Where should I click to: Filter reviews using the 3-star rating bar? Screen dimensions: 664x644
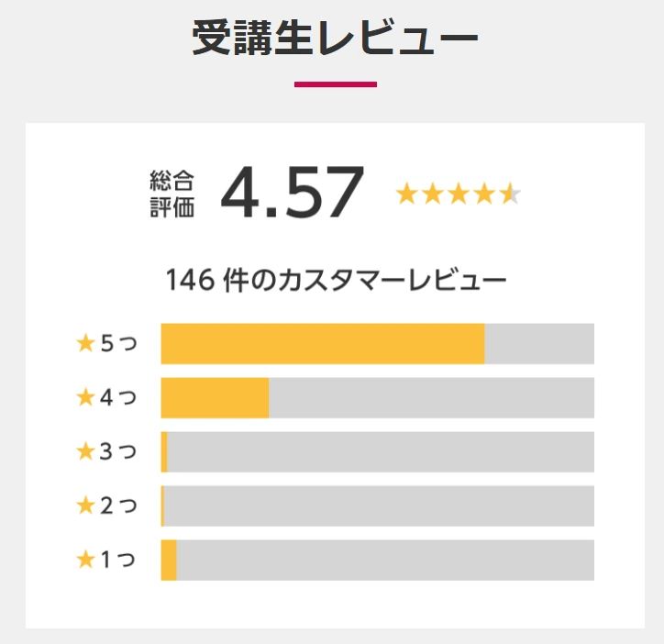click(x=377, y=451)
